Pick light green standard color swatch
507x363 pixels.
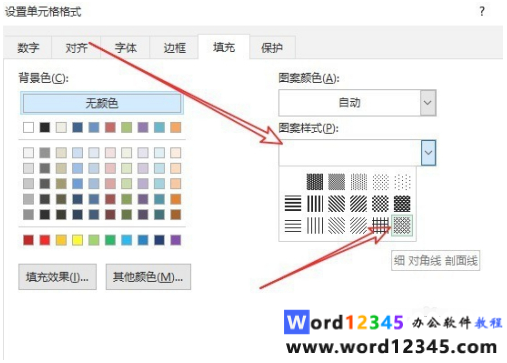point(94,240)
